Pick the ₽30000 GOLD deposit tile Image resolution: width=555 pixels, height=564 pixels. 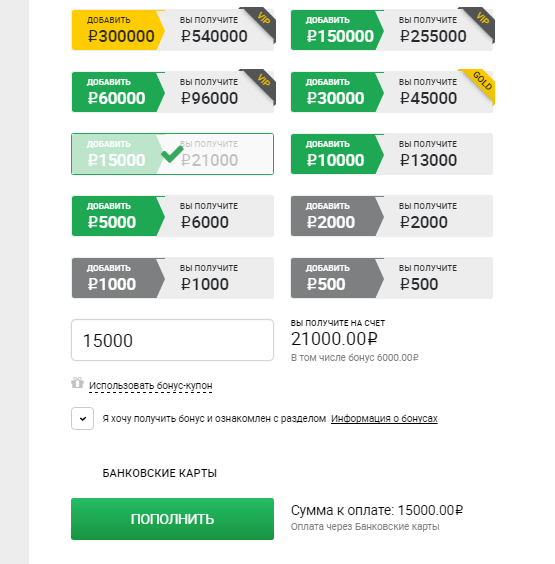(x=392, y=92)
